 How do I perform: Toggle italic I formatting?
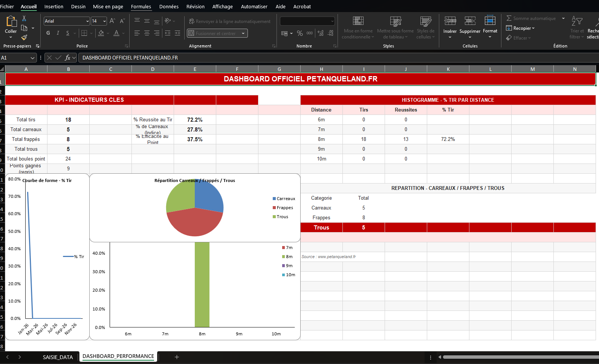coord(58,33)
